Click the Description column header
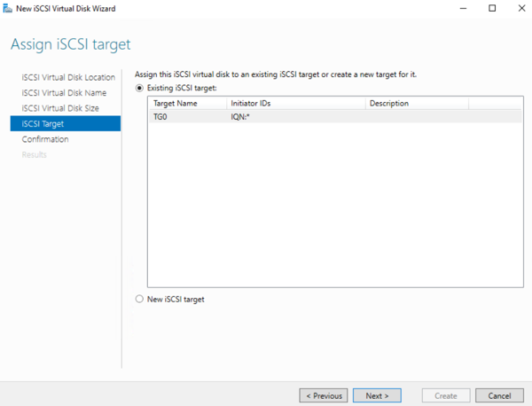The height and width of the screenshot is (406, 532). click(x=417, y=103)
